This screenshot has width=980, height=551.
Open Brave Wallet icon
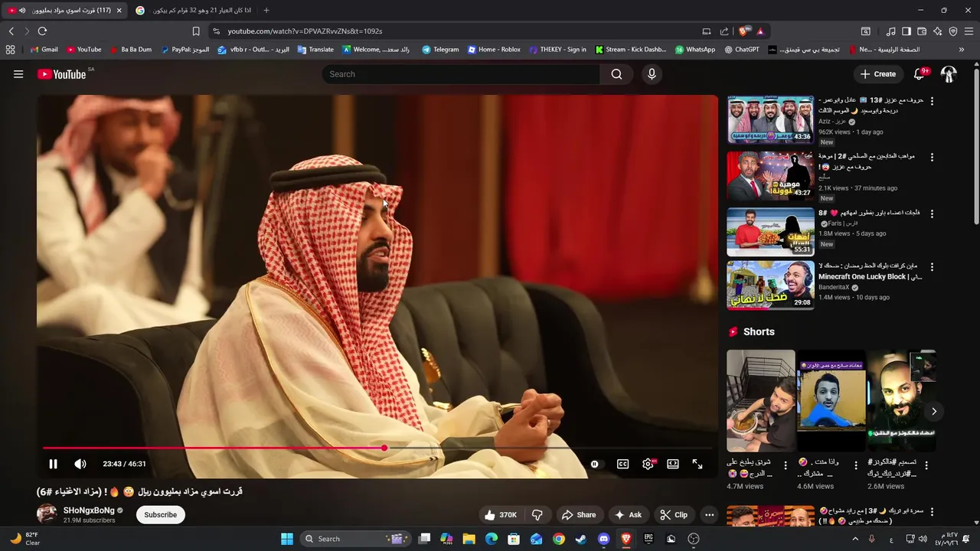click(922, 31)
